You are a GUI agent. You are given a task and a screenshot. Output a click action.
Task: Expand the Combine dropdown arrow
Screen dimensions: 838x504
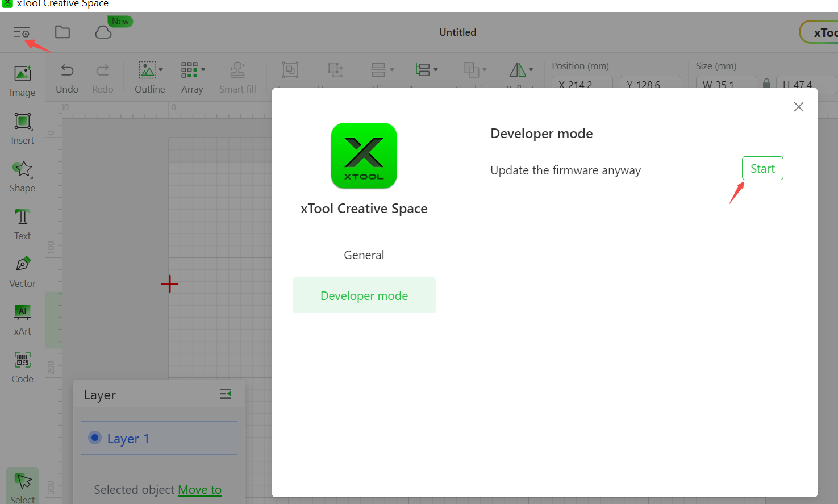(x=485, y=70)
